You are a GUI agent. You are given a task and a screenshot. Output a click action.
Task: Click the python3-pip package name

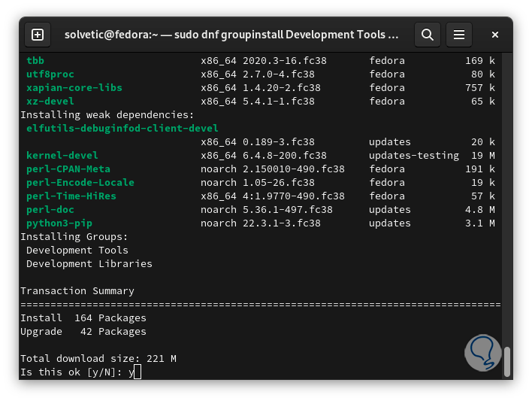pos(59,223)
